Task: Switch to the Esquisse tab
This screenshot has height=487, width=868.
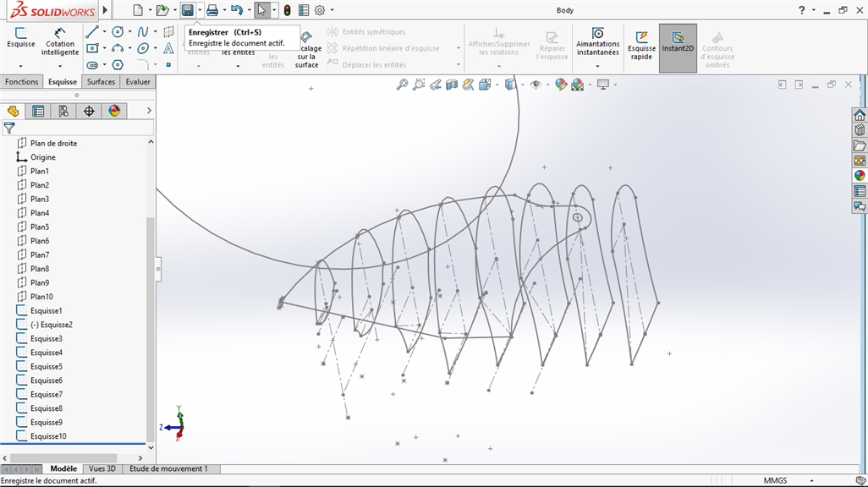Action: click(63, 81)
